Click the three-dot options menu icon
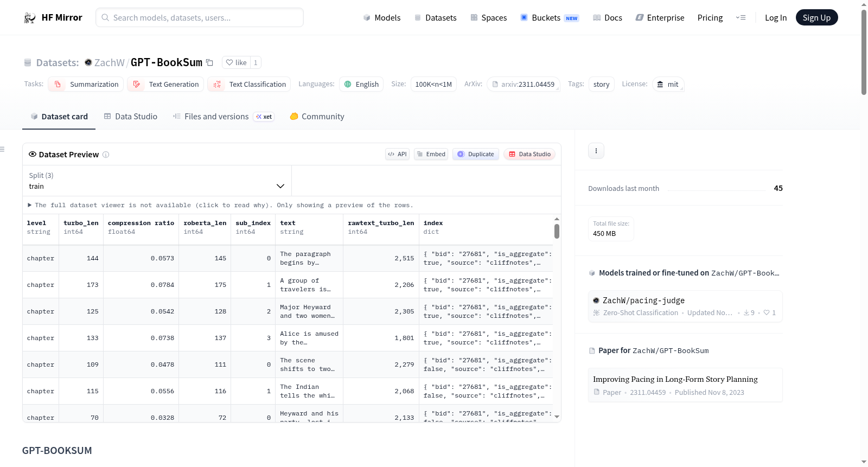 [x=596, y=151]
